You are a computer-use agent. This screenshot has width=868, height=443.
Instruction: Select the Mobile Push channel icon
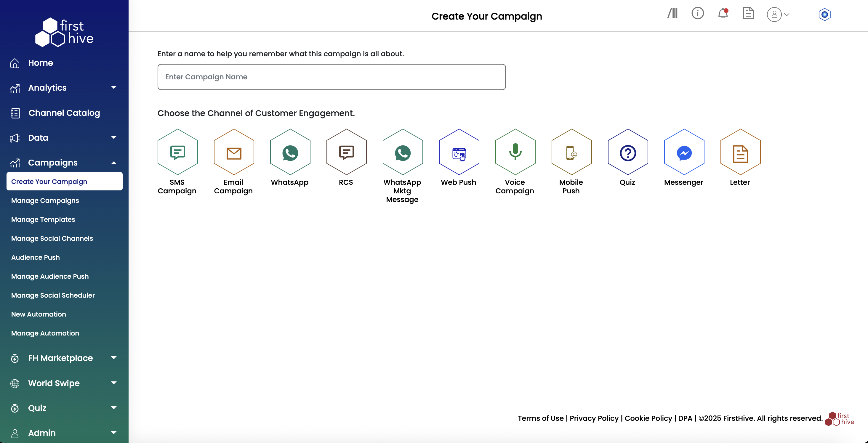click(x=571, y=152)
